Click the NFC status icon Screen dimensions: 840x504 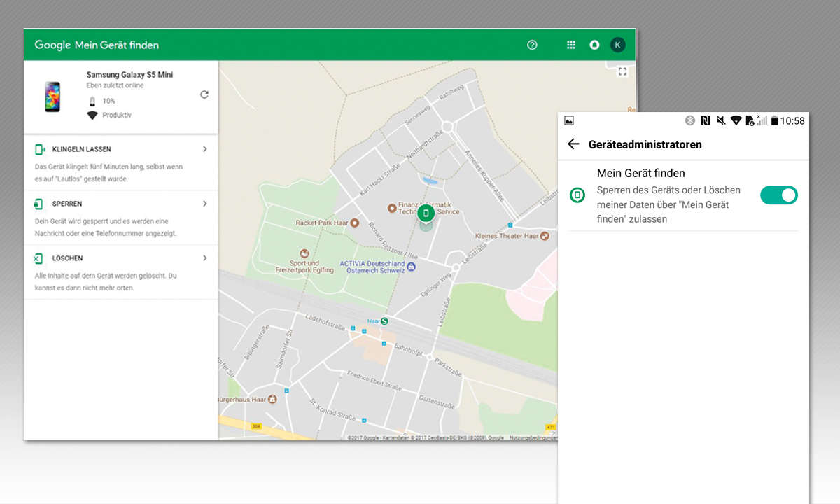pos(705,120)
